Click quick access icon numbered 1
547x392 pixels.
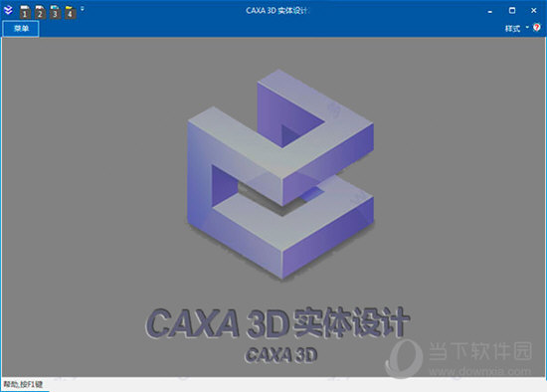click(x=25, y=12)
